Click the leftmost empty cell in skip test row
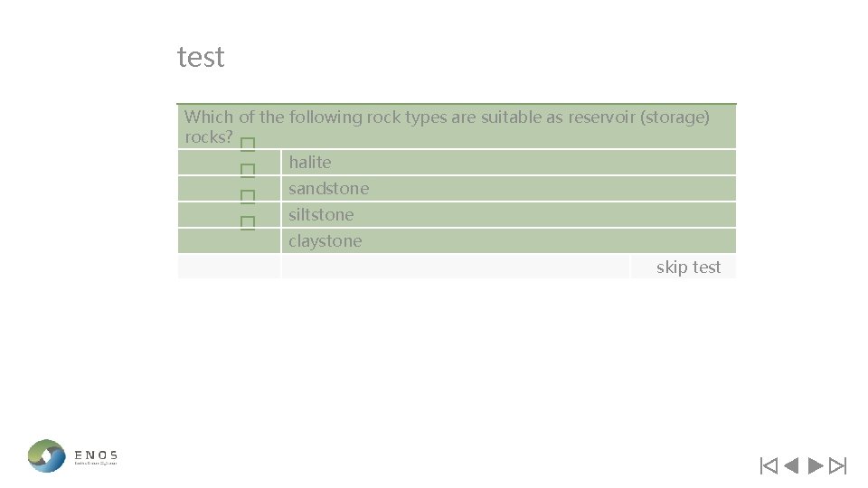 click(229, 267)
